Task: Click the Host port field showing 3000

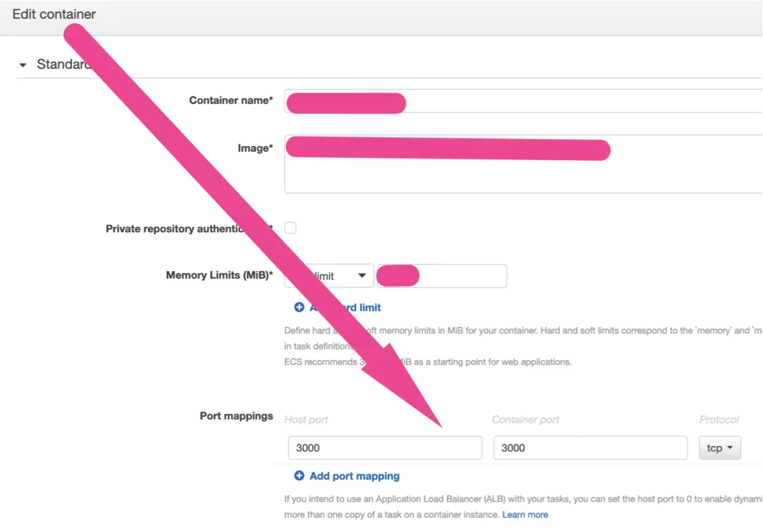Action: pyautogui.click(x=385, y=448)
